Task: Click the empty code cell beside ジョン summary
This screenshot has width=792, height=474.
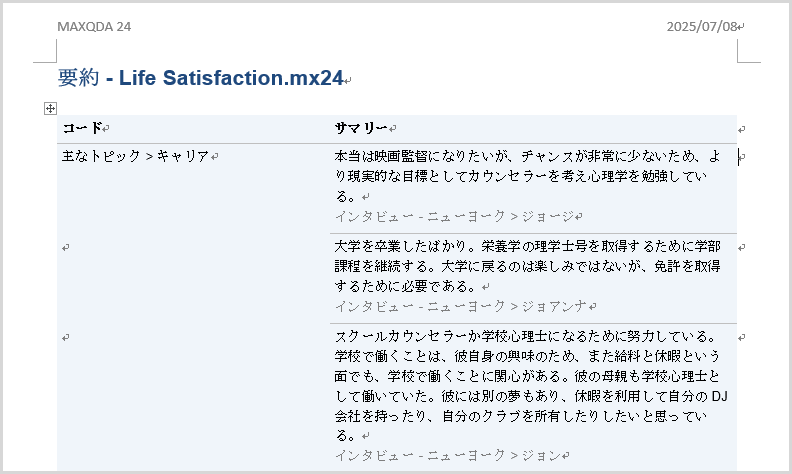Action: pyautogui.click(x=193, y=398)
